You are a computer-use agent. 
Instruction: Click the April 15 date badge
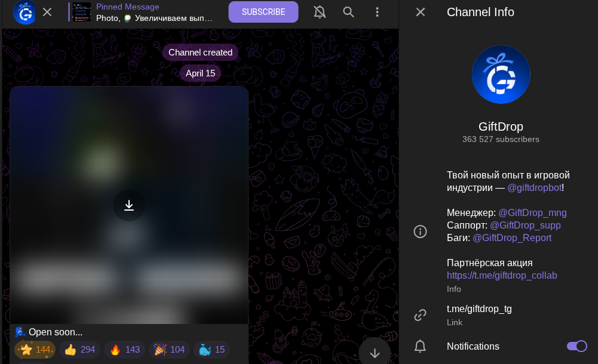(x=201, y=73)
